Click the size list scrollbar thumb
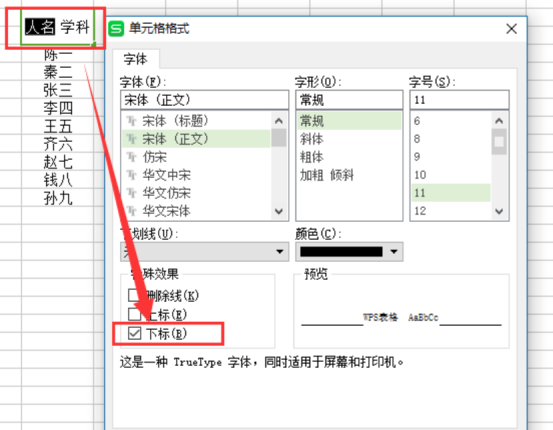The width and height of the screenshot is (553, 430). [499, 142]
